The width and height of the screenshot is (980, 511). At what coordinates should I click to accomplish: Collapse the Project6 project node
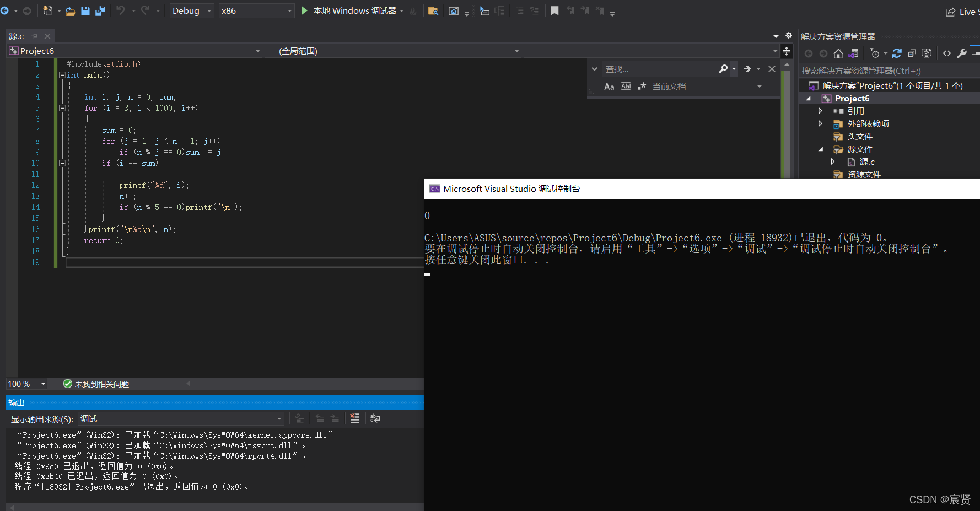tap(808, 98)
